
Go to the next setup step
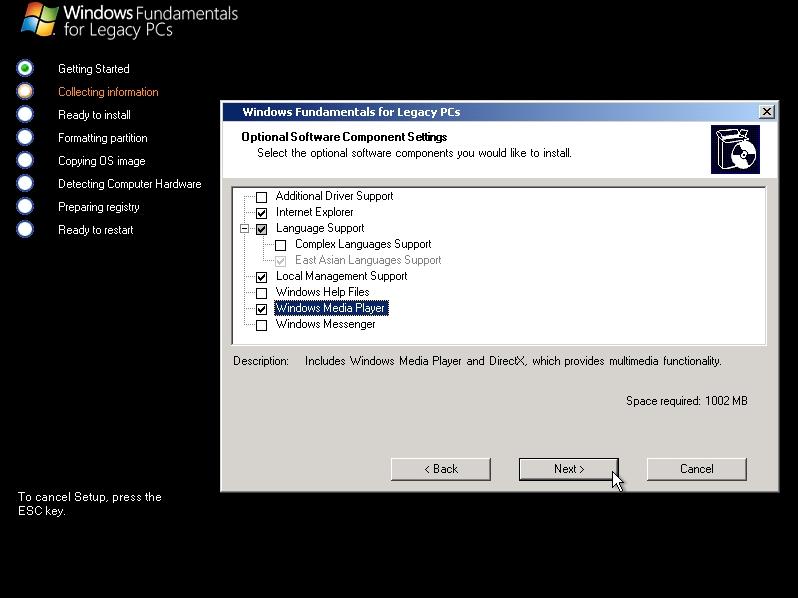pyautogui.click(x=568, y=469)
